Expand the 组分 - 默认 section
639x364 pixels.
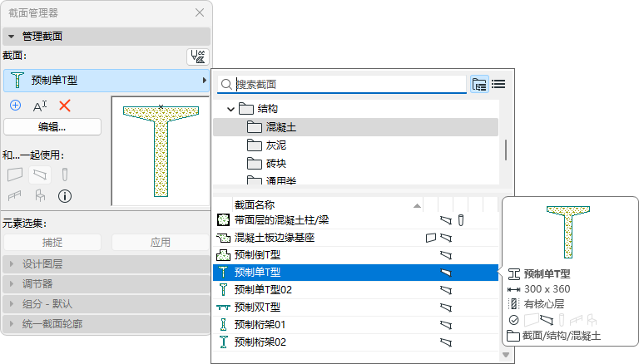tap(106, 303)
